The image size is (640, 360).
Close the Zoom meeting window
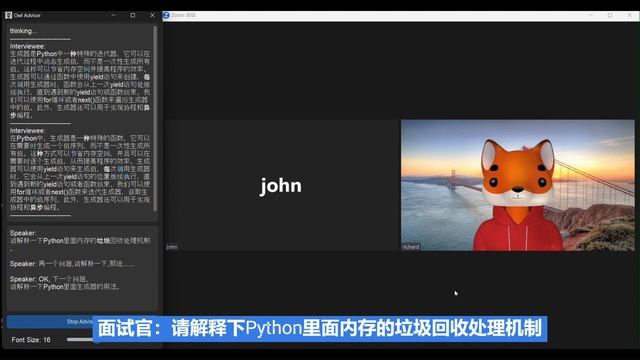point(630,15)
